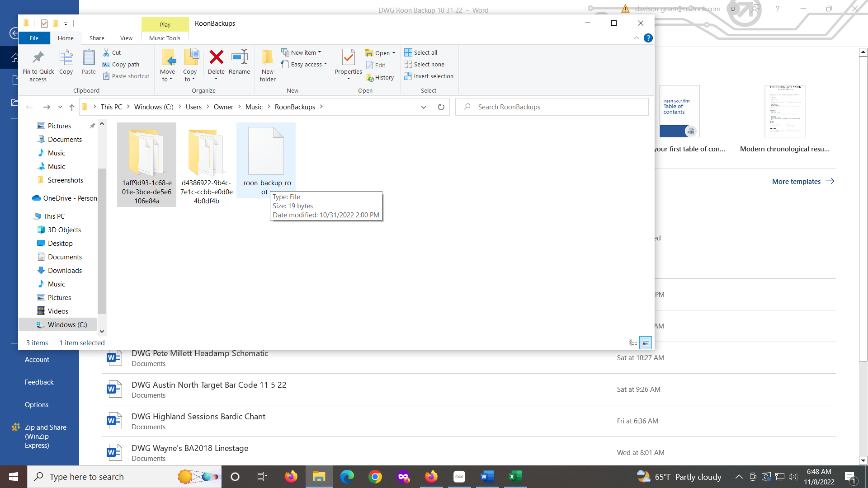Click the Properties checkmark icon
The height and width of the screenshot is (488, 868).
point(348,57)
